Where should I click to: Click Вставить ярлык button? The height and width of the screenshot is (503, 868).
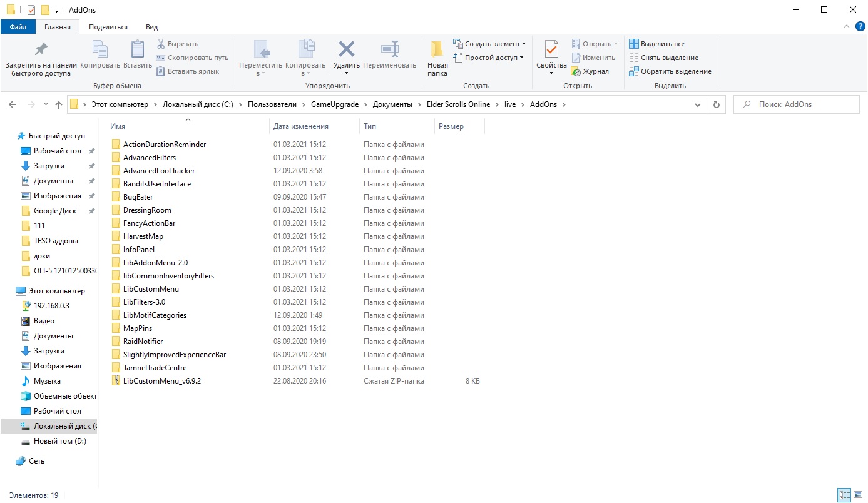(x=188, y=71)
